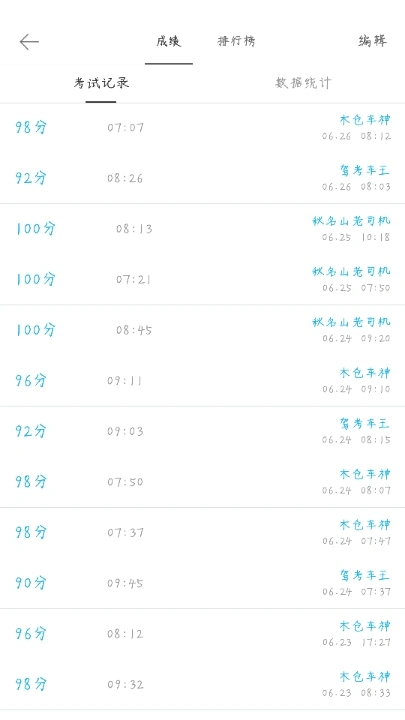405x720 pixels.
Task: Open the 100分 record from 06.25 10:18
Action: click(202, 229)
